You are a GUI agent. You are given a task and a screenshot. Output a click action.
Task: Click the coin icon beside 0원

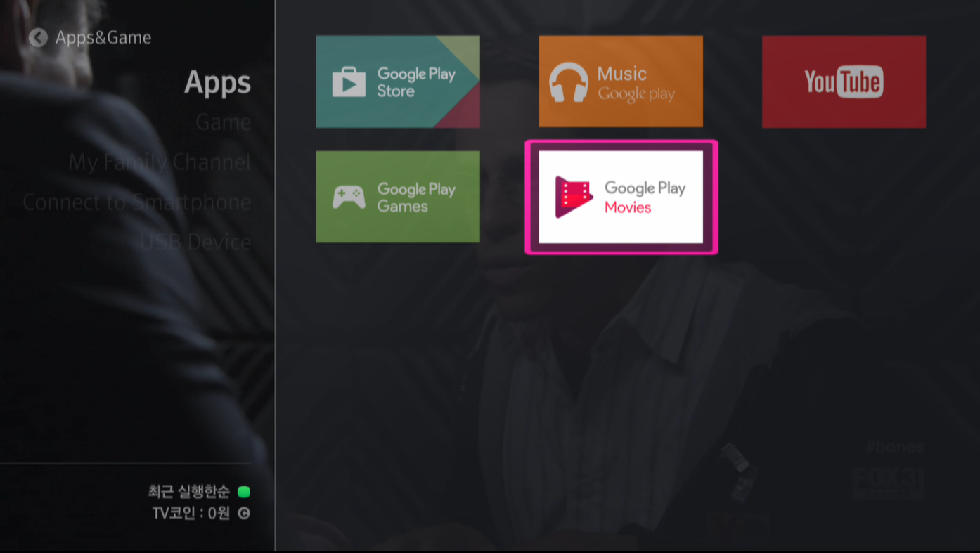(x=244, y=514)
